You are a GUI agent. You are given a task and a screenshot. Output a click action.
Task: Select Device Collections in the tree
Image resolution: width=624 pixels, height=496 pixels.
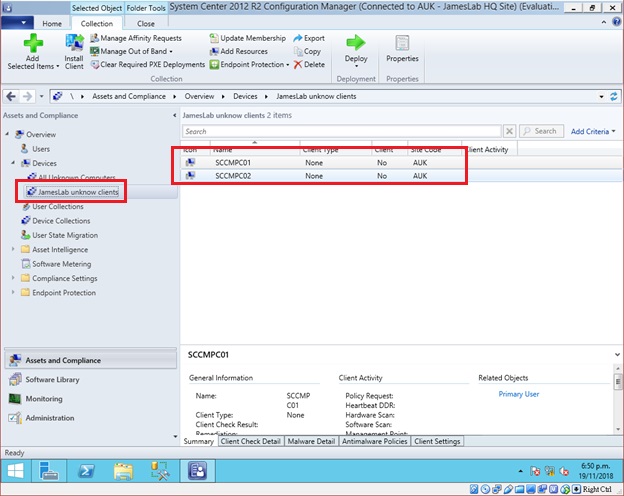pyautogui.click(x=61, y=221)
